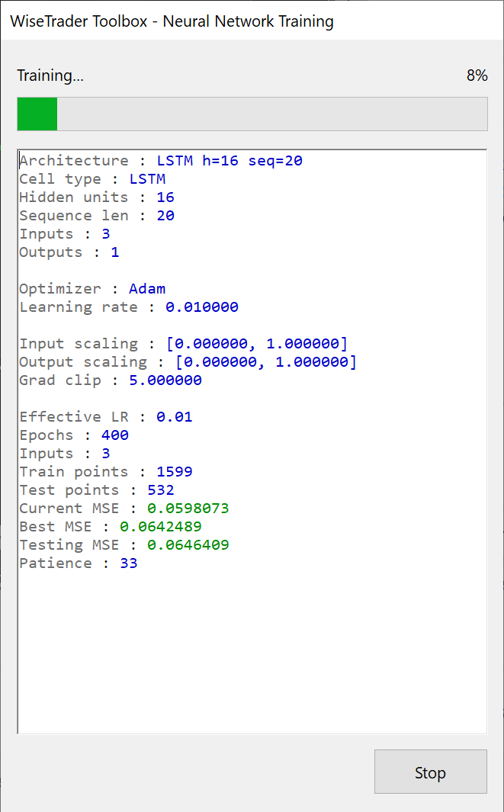Click the 'Learning rate : 0.010000' line
This screenshot has height=812, width=504.
click(x=130, y=307)
